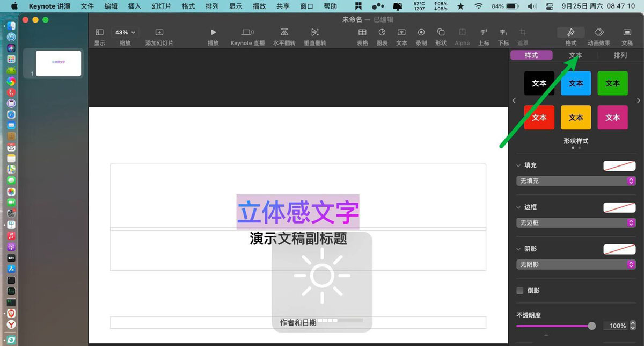Collapse the 填充 section

518,165
